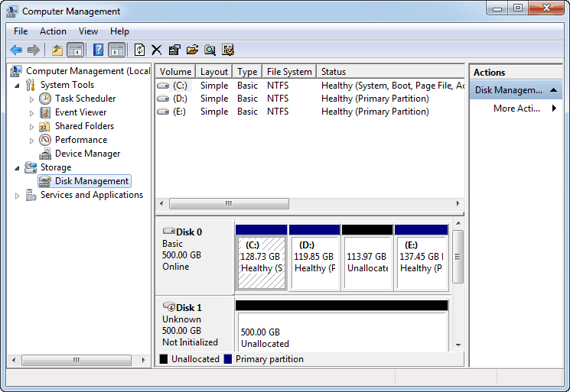This screenshot has width=570, height=392.
Task: Open the Action menu
Action: [x=53, y=31]
